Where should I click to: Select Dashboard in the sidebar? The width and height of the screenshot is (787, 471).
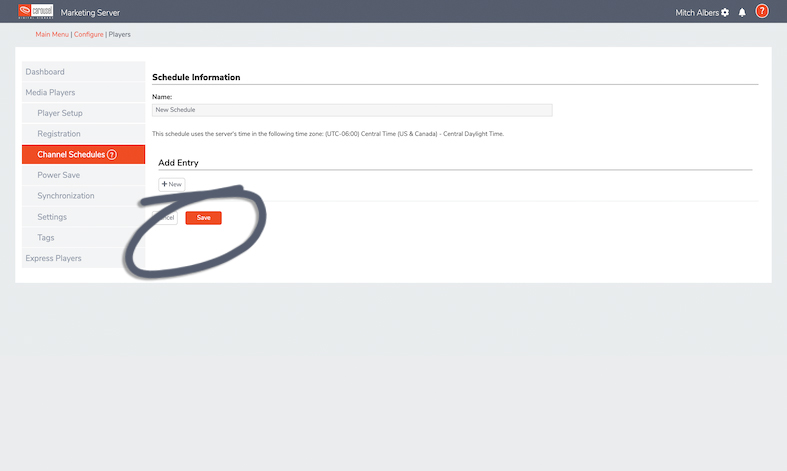pos(83,72)
